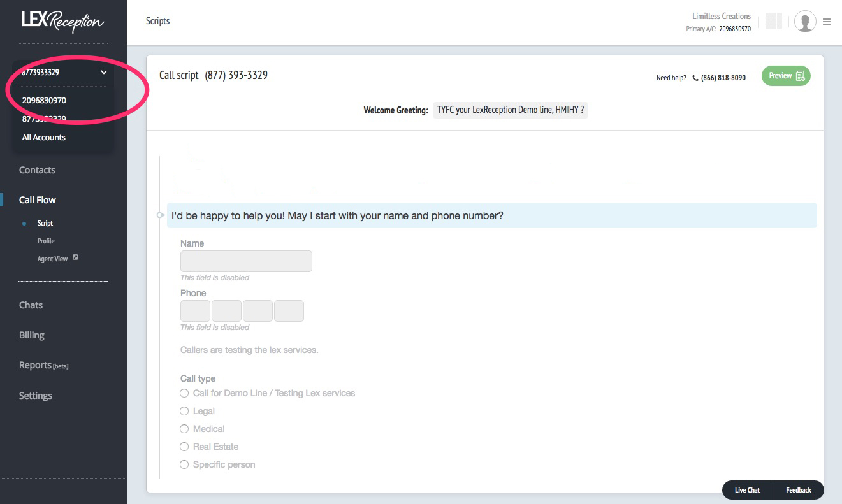842x504 pixels.
Task: Click the help number (866) 818-8090
Action: 723,78
